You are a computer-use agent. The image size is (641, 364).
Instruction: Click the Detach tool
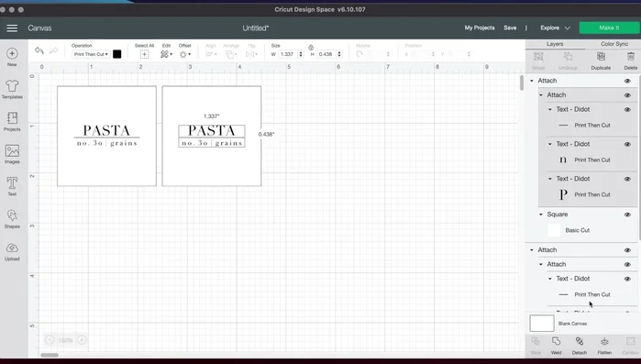pos(580,346)
